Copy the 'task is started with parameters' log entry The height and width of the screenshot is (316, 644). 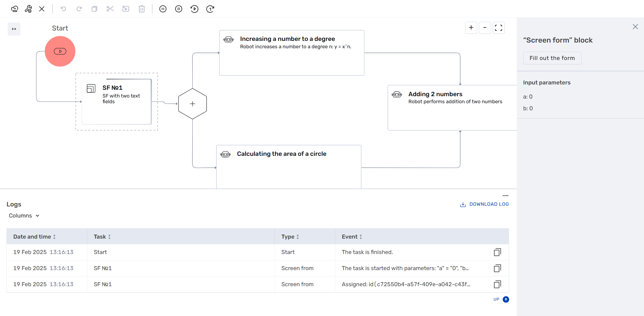pos(497,268)
